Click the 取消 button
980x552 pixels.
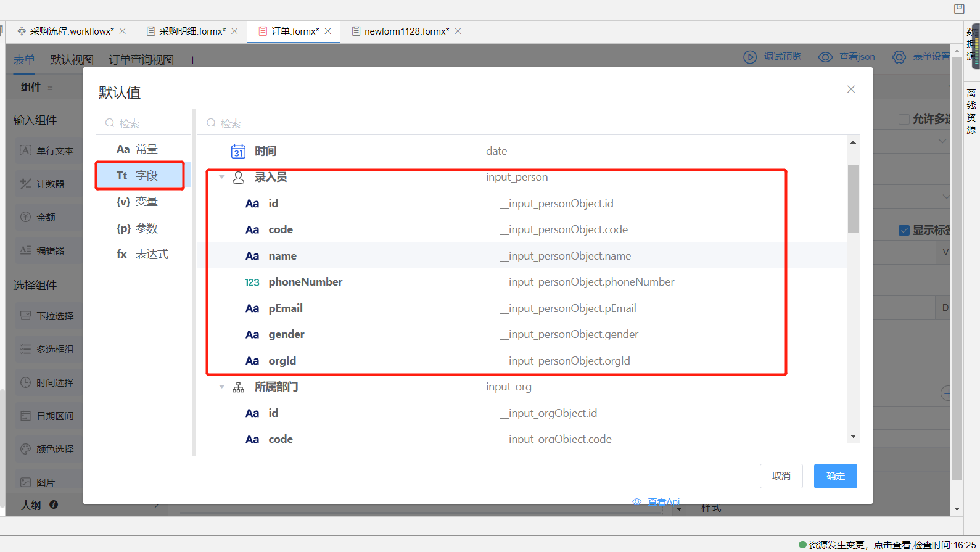781,476
